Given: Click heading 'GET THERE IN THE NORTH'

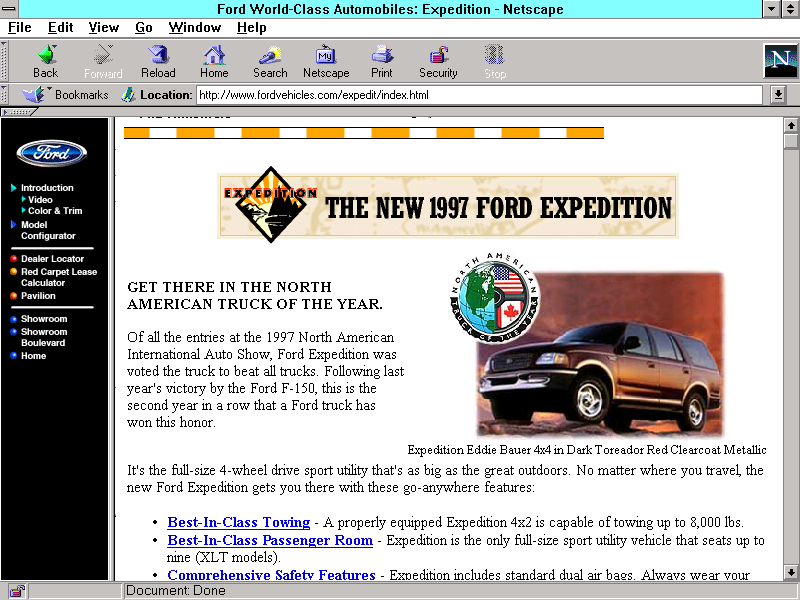Looking at the screenshot, I should pos(230,287).
